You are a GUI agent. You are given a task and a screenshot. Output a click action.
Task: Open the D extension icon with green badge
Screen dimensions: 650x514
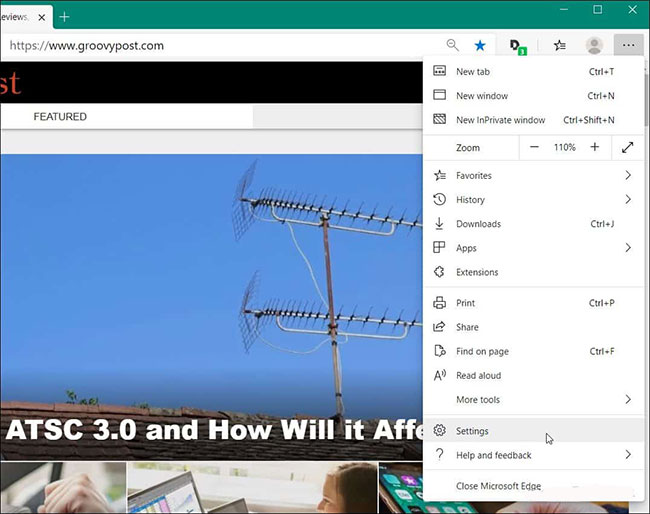point(518,46)
